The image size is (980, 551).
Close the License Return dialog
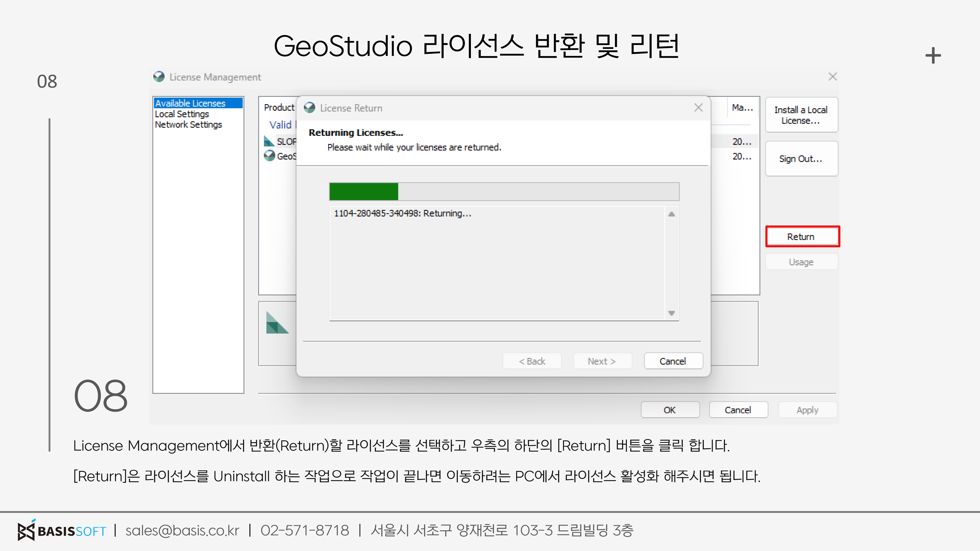[698, 108]
